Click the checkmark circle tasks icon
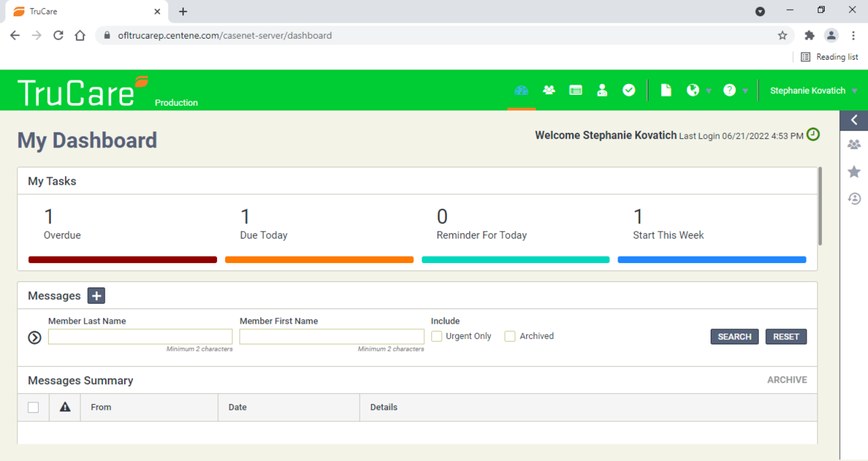Image resolution: width=868 pixels, height=461 pixels. pyautogui.click(x=629, y=90)
